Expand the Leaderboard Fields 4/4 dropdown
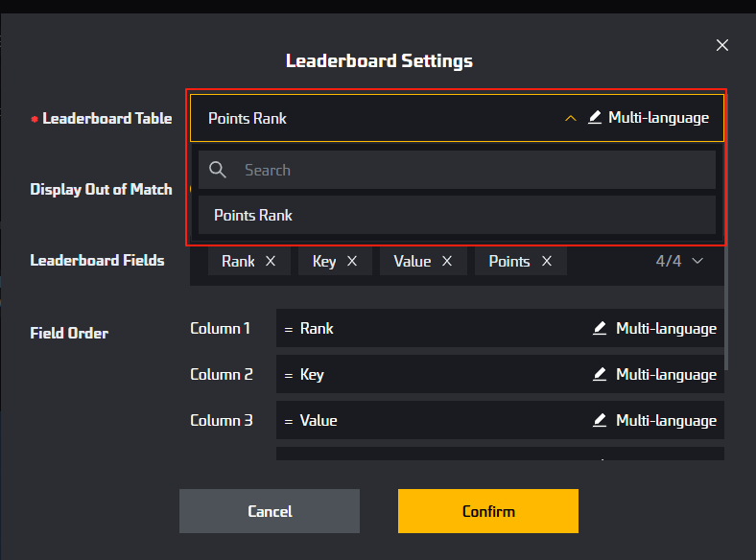 click(697, 261)
